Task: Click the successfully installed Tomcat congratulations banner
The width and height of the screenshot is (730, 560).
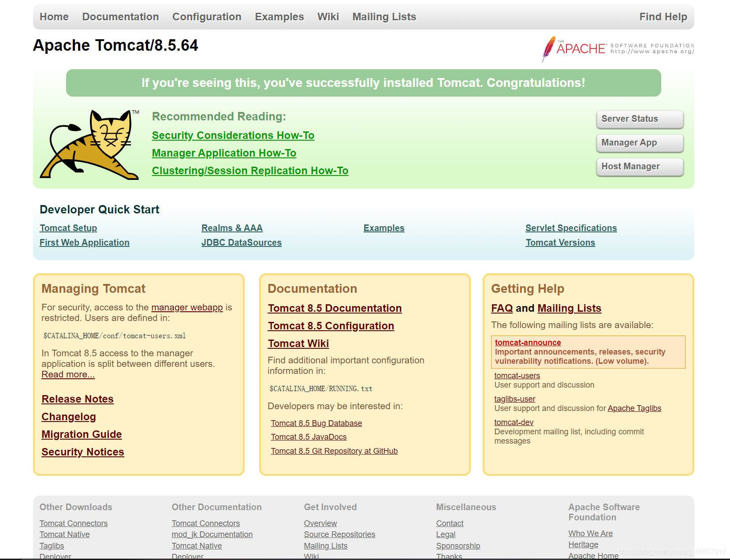Action: (364, 83)
